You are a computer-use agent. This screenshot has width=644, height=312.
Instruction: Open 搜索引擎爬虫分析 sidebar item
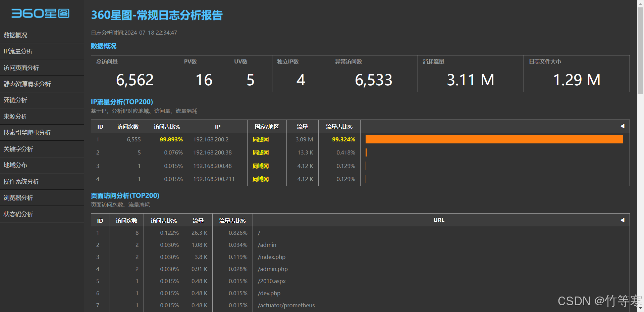(x=42, y=133)
